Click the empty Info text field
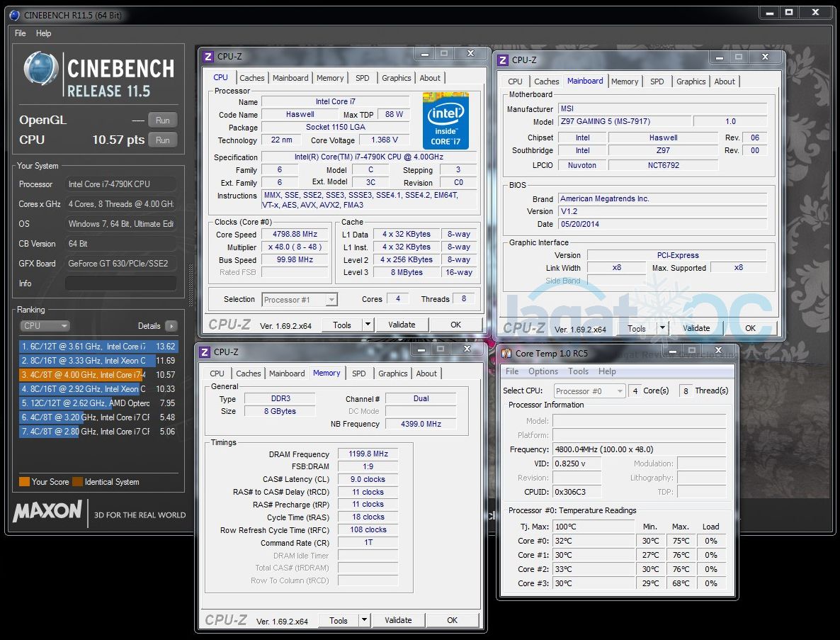Viewport: 840px width, 640px height. point(120,283)
